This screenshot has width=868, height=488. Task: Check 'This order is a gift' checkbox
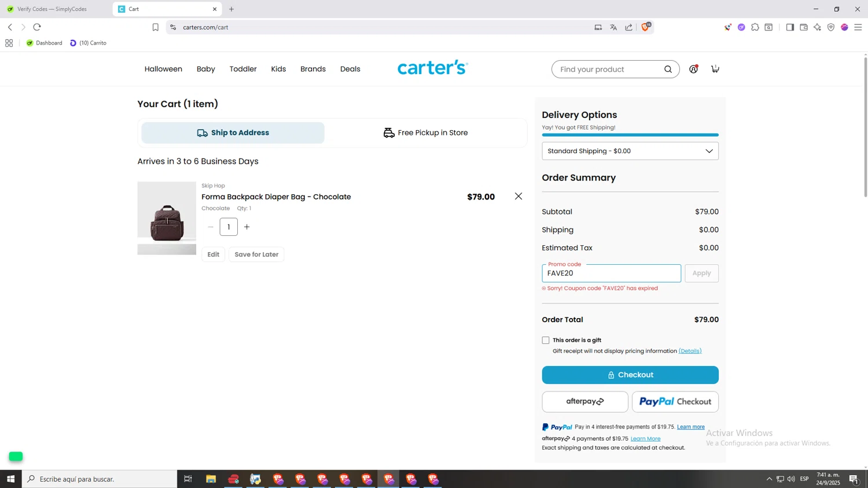546,340
